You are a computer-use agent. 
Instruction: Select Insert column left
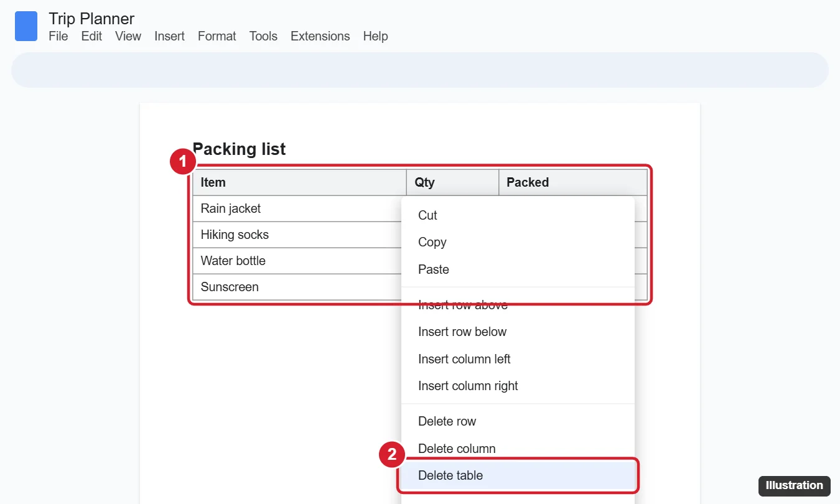pyautogui.click(x=518, y=359)
